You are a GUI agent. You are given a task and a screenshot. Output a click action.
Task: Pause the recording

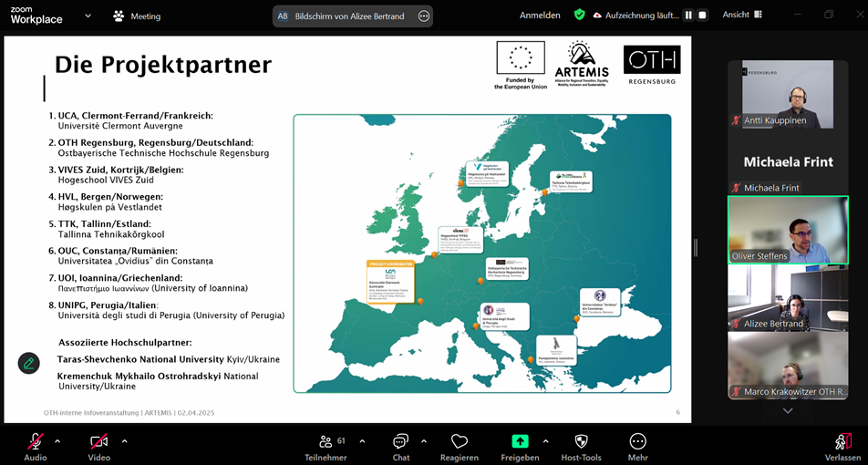coord(688,15)
